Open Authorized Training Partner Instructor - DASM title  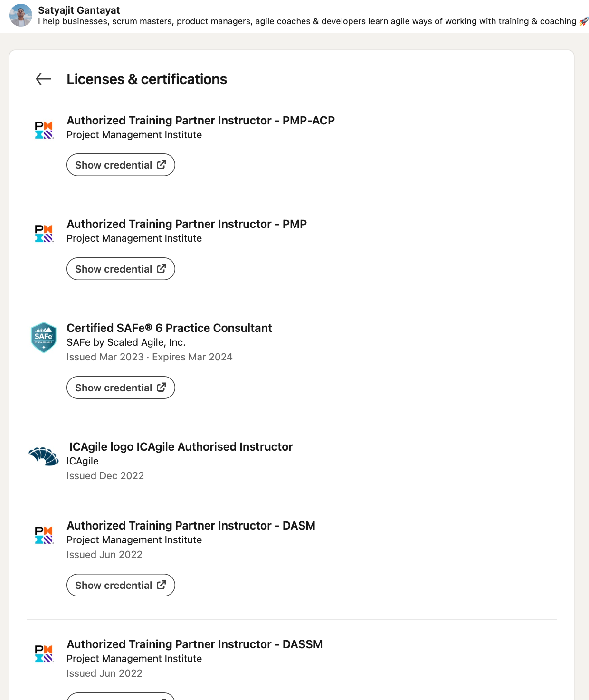click(191, 526)
